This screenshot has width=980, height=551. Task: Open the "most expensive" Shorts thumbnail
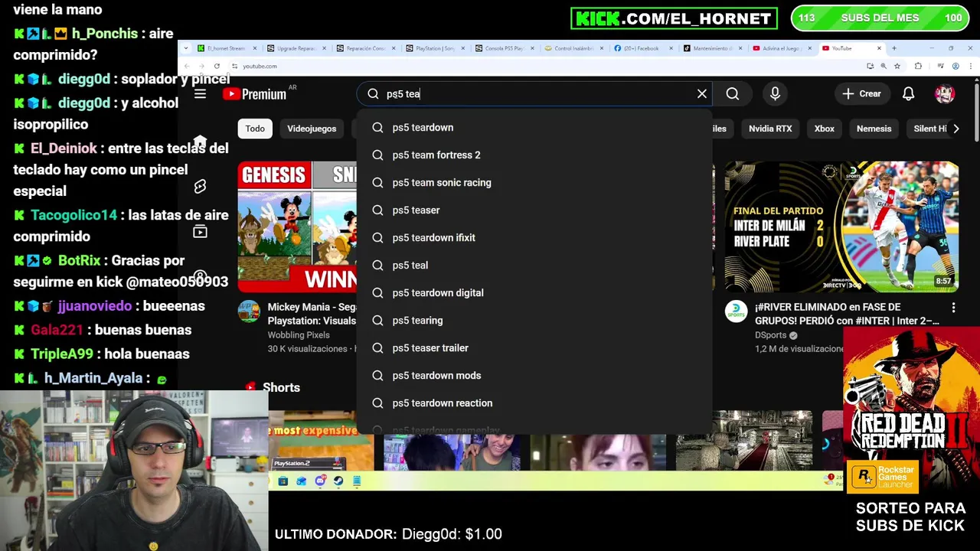(x=321, y=441)
